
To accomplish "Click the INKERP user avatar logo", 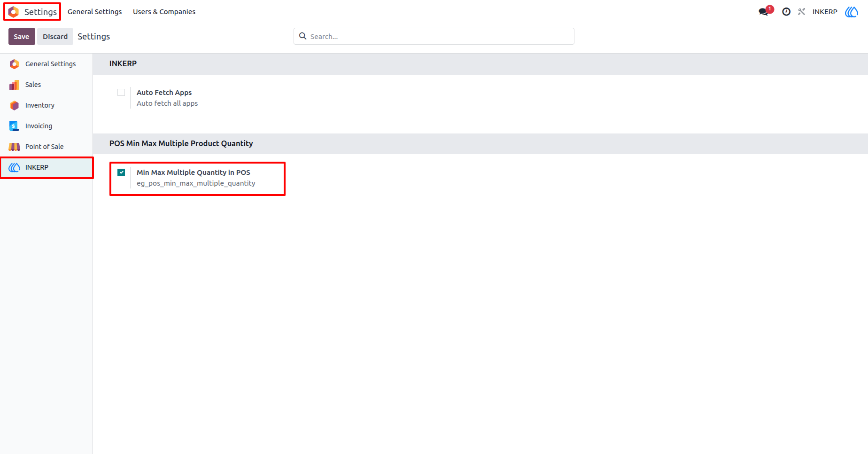I will 852,12.
